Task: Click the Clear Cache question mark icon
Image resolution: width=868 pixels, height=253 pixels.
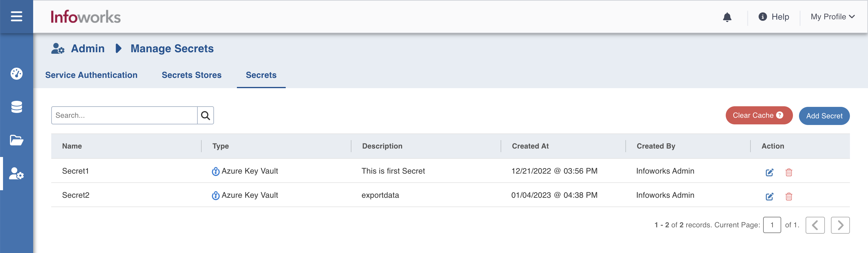Action: 780,115
